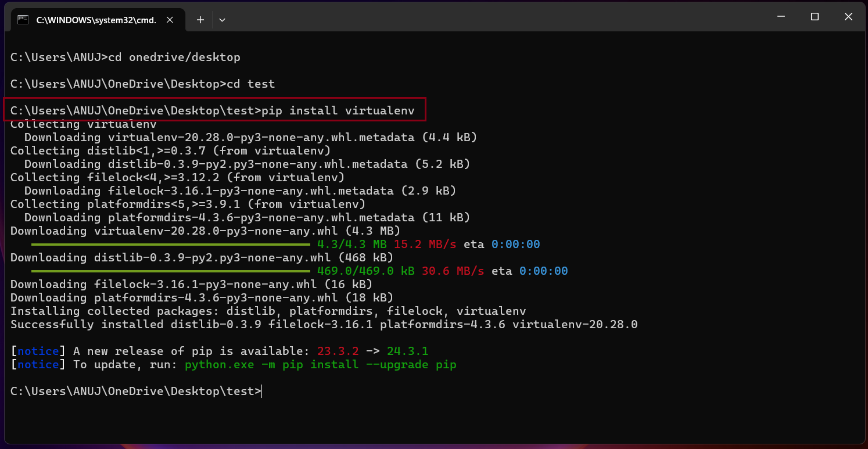Close the cmd.exe tab
This screenshot has width=868, height=449.
pyautogui.click(x=170, y=19)
